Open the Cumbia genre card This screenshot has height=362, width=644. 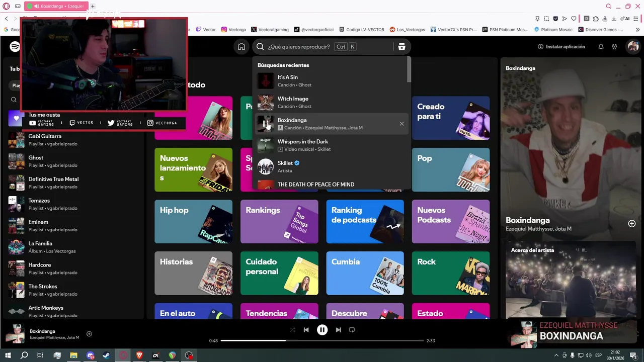click(x=365, y=273)
